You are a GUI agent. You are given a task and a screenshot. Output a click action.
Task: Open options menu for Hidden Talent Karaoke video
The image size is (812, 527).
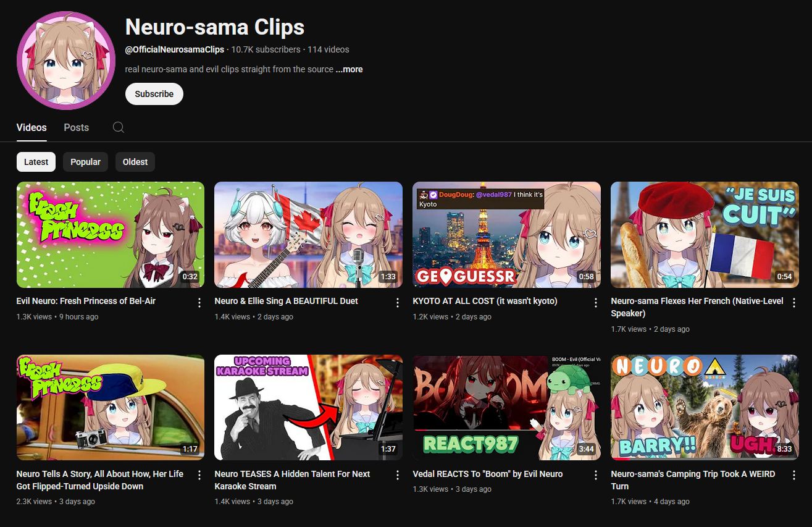click(398, 475)
